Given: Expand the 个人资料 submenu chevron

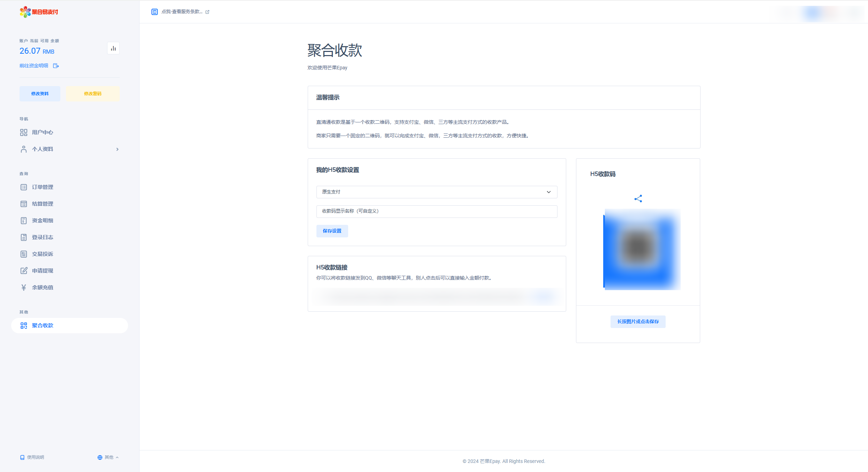Looking at the screenshot, I should coord(117,149).
